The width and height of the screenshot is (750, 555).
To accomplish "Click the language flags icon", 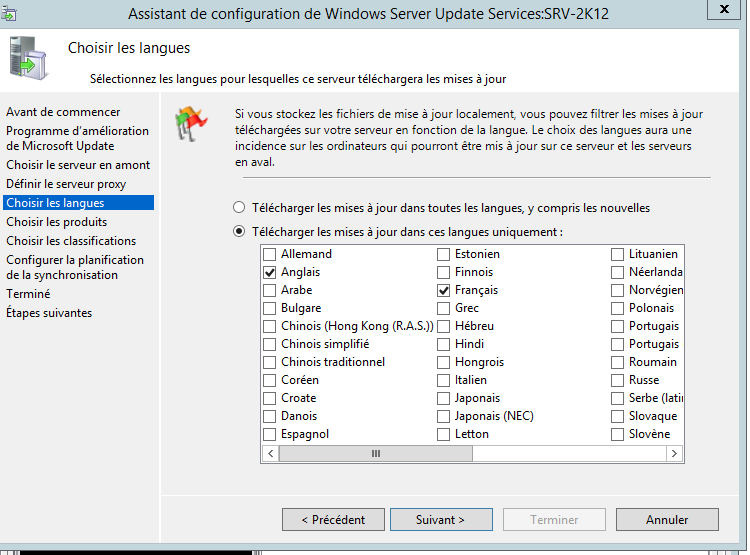I will [191, 124].
